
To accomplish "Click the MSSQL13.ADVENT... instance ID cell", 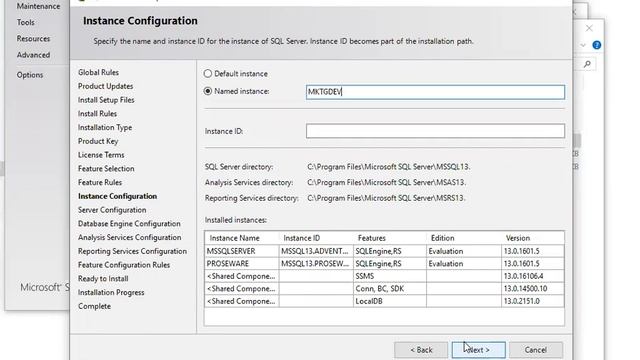I will pos(315,251).
